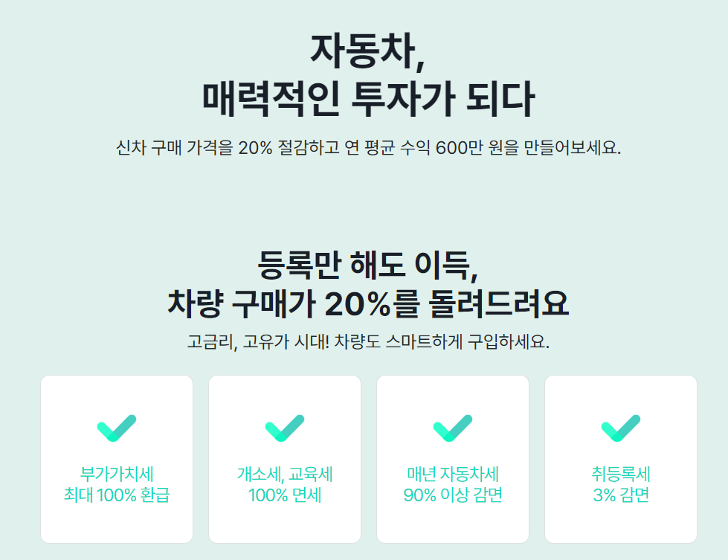Image resolution: width=728 pixels, height=560 pixels.
Task: Click the 최대 100% 환급 text
Action: coord(116,495)
